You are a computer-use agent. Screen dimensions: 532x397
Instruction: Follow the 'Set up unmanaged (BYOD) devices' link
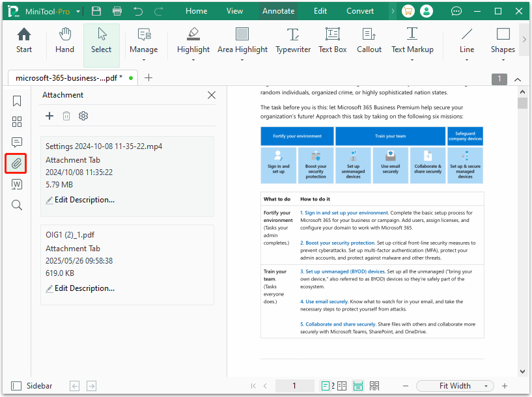[x=343, y=271]
